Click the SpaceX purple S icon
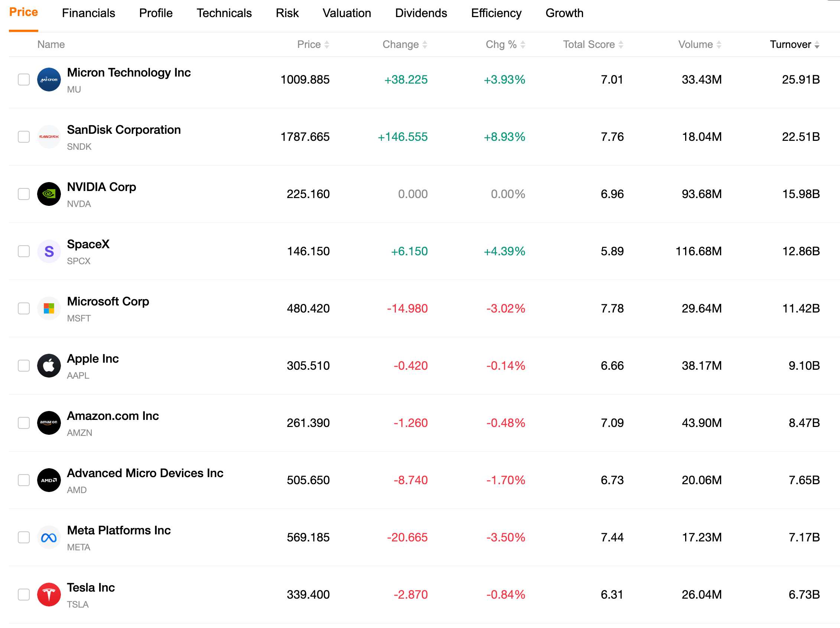 tap(49, 251)
